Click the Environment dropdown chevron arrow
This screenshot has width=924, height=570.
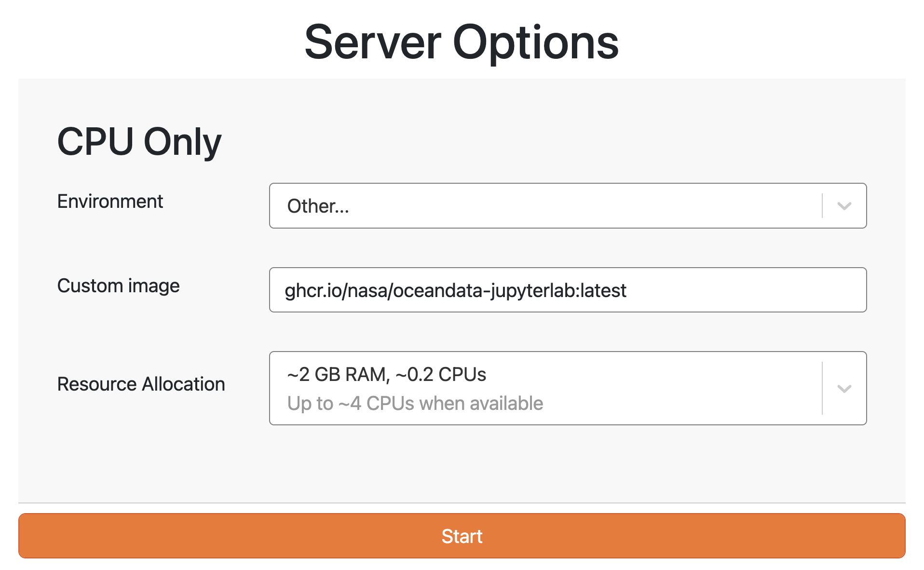pos(844,206)
